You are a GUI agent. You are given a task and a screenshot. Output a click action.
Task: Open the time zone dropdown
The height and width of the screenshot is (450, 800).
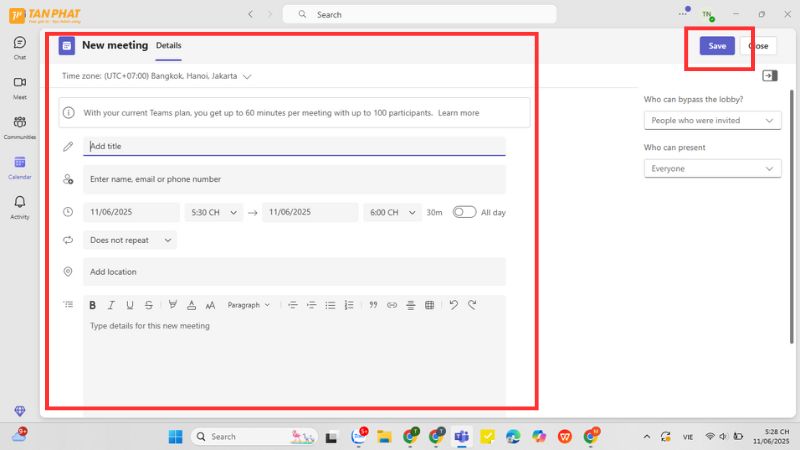(157, 76)
